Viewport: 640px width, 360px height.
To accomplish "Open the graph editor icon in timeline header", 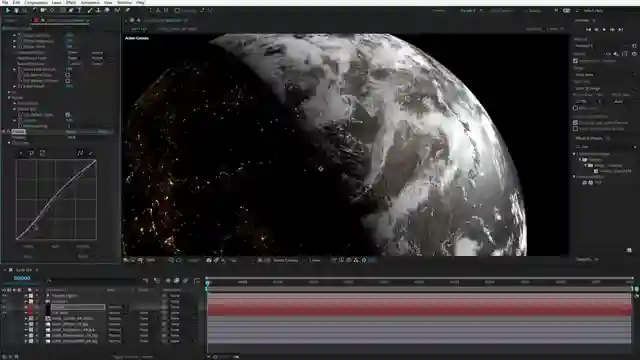I will point(197,281).
